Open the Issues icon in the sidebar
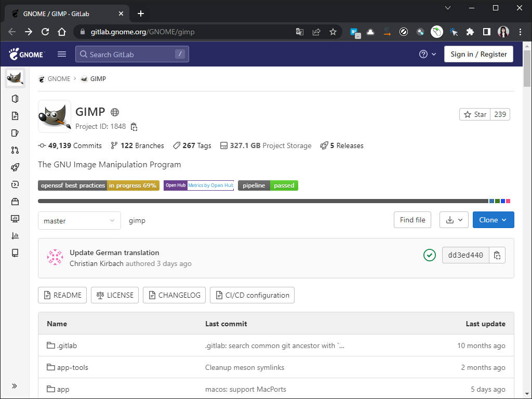This screenshot has width=532, height=399. [15, 133]
